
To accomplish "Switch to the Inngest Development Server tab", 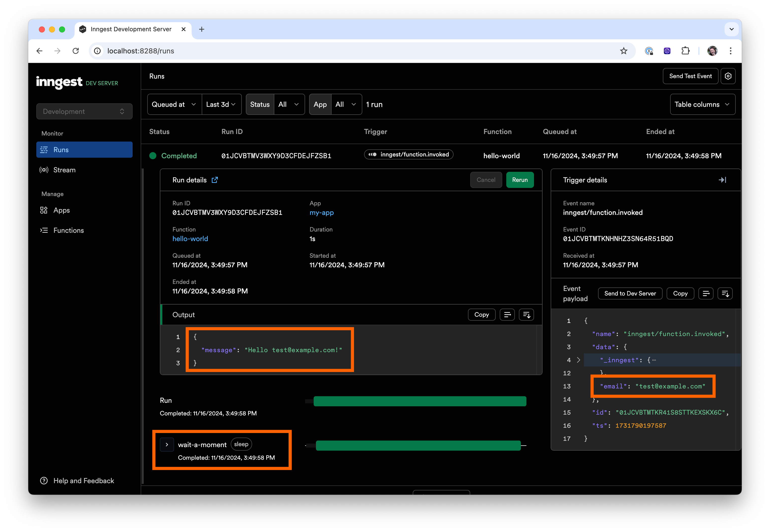I will tap(131, 29).
